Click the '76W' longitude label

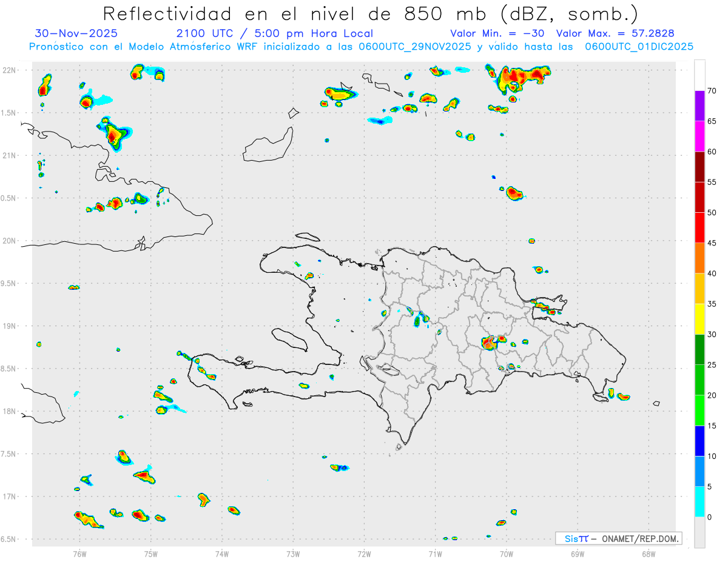(x=79, y=554)
